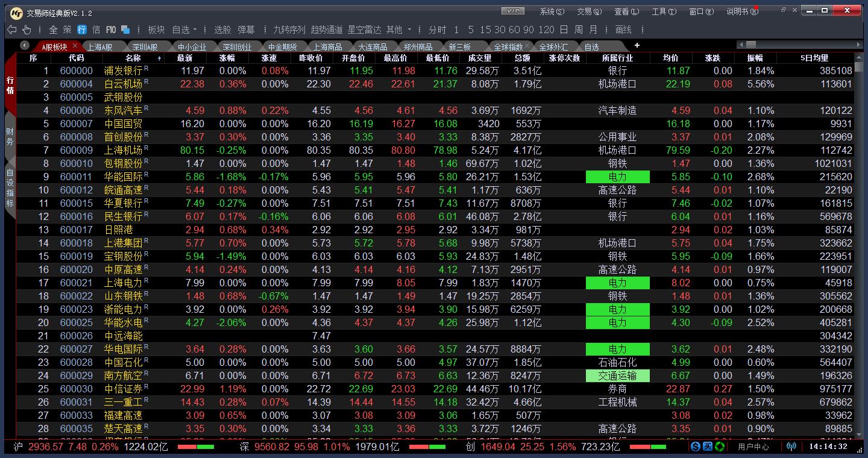Expand the 自选 dropdown arrow
Image resolution: width=868 pixels, height=458 pixels.
pos(195,30)
